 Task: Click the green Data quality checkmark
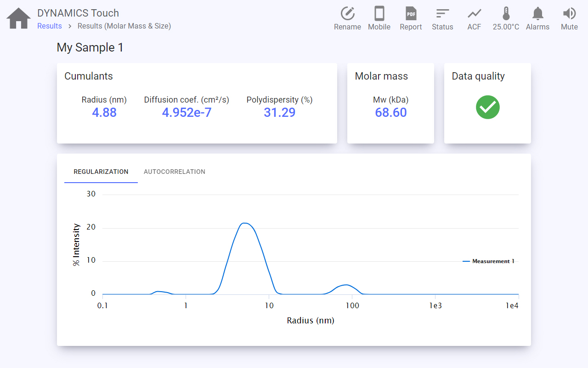(x=487, y=107)
